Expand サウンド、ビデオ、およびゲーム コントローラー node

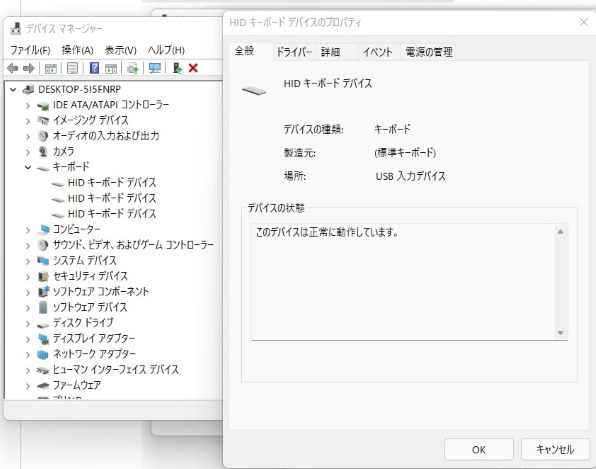pyautogui.click(x=28, y=246)
